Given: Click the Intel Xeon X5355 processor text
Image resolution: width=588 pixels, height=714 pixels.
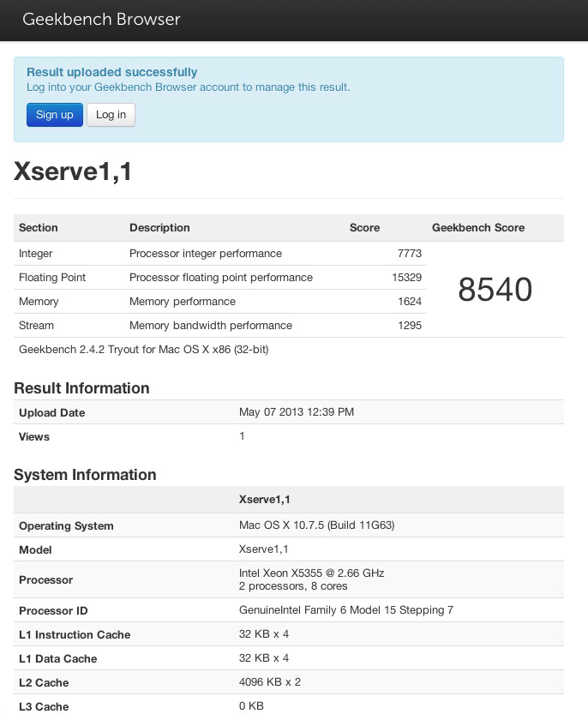Looking at the screenshot, I should click(310, 573).
